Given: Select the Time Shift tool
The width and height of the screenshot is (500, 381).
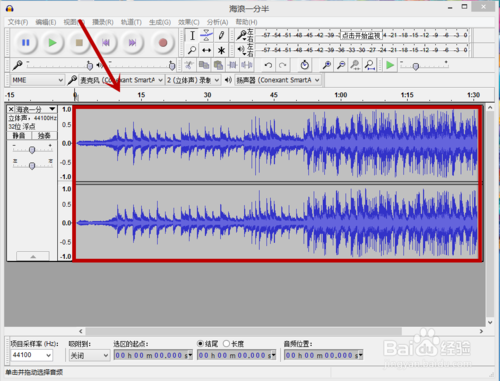Looking at the screenshot, I should tap(207, 50).
